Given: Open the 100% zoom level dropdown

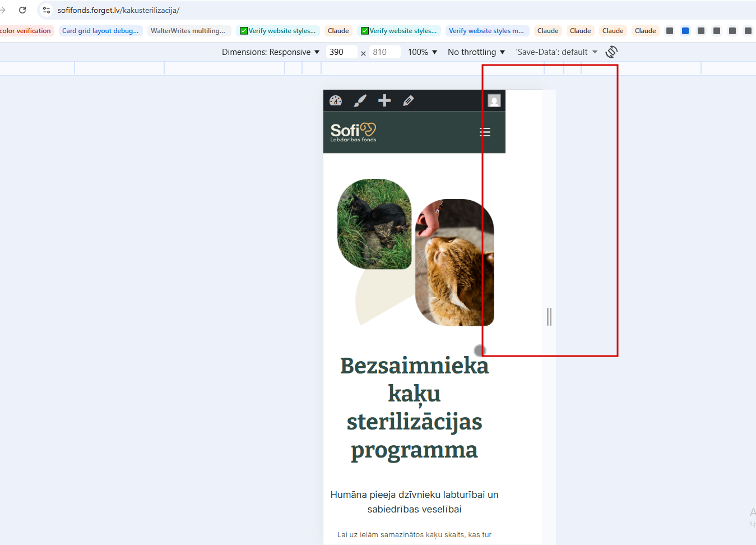Looking at the screenshot, I should tap(423, 52).
